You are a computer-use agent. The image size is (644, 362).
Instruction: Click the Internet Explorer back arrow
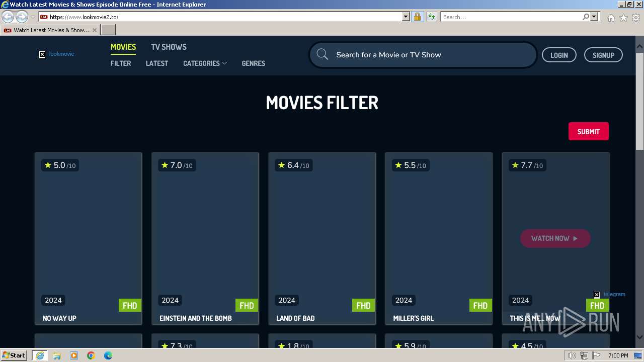click(8, 17)
